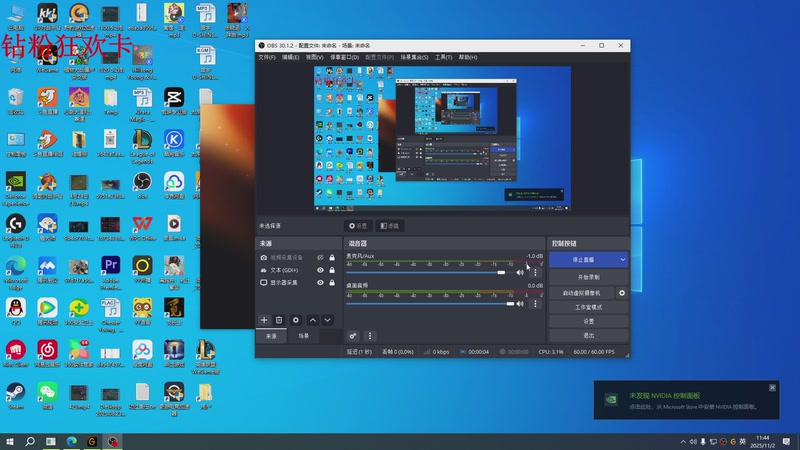Unlock the 文本 (GDI+) source
The height and width of the screenshot is (450, 800).
(332, 270)
